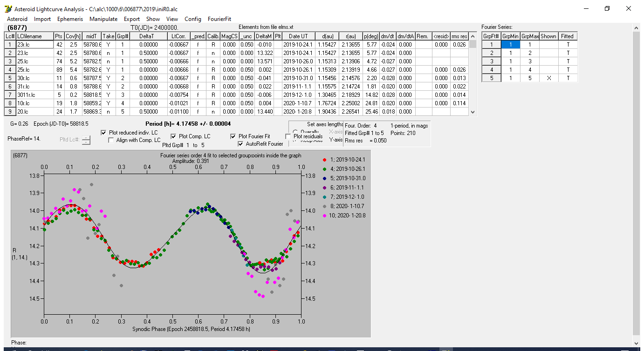644x351 pixels.
Task: Click the Pltd Lc# spinner control
Action: pyautogui.click(x=86, y=140)
